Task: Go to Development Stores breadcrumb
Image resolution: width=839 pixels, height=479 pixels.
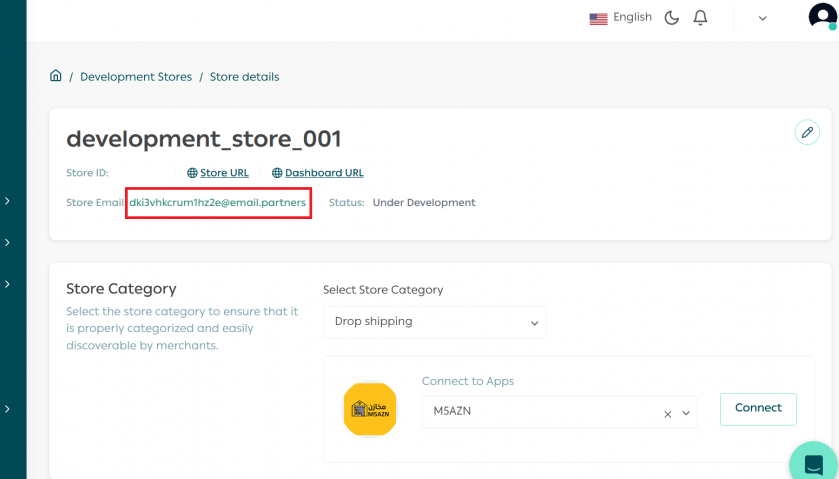Action: 136,77
